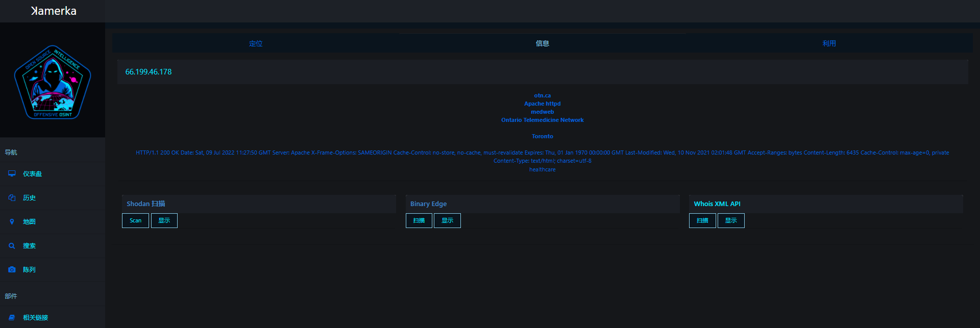
Task: Click the Shodan Scan button
Action: [x=135, y=220]
